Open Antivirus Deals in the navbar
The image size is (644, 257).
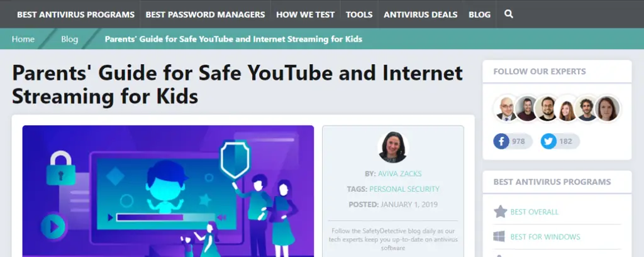421,14
